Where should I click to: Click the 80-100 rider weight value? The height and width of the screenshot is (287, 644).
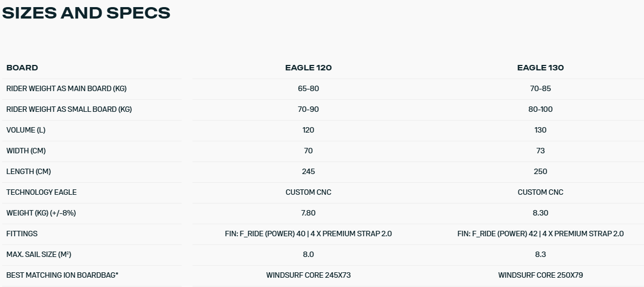(540, 109)
